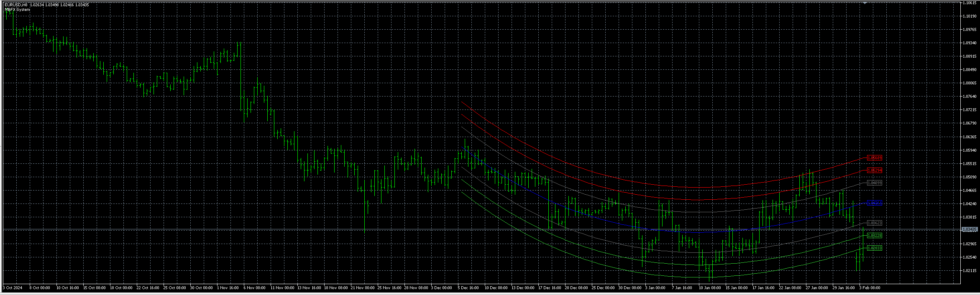The width and height of the screenshot is (980, 295).
Task: Click the 8 Oct 00:00 time label
Action: click(x=40, y=288)
